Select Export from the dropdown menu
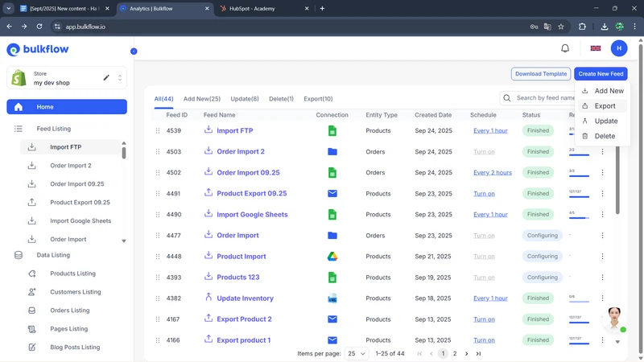 point(605,106)
